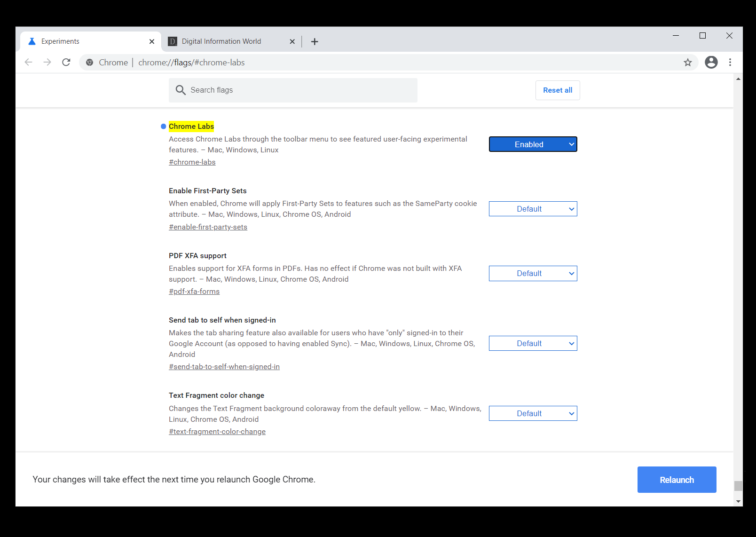Open the Text Fragment color change dropdown
The height and width of the screenshot is (537, 756).
tap(533, 413)
